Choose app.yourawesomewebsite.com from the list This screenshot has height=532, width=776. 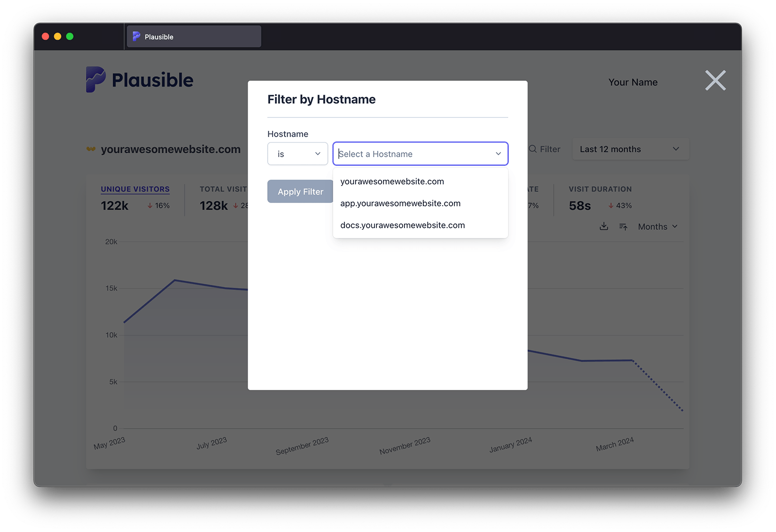(420, 203)
